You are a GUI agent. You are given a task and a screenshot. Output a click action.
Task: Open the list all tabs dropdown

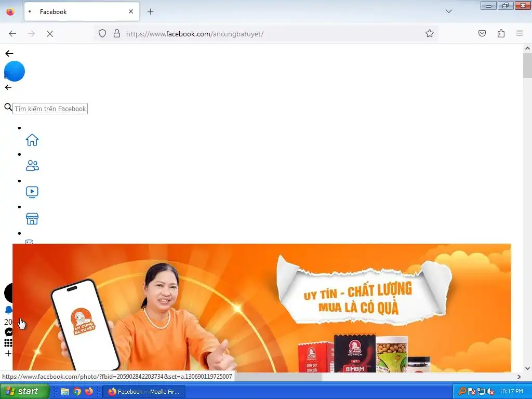pos(449,11)
